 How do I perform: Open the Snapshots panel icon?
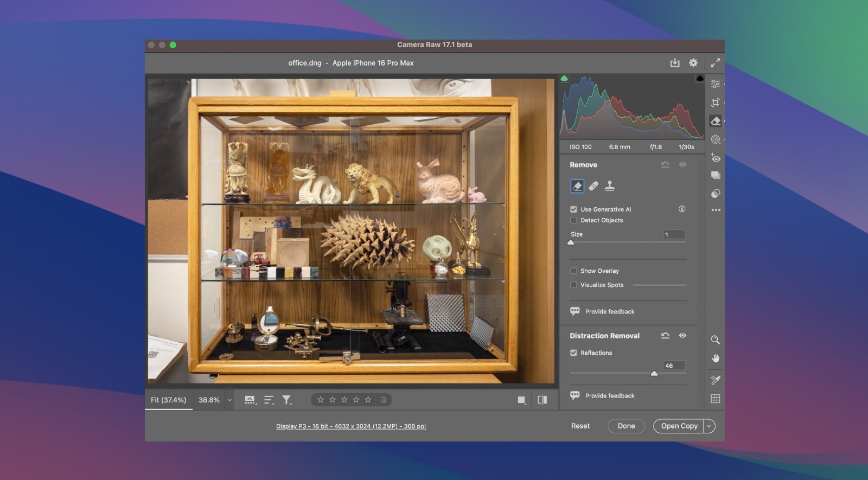[716, 175]
